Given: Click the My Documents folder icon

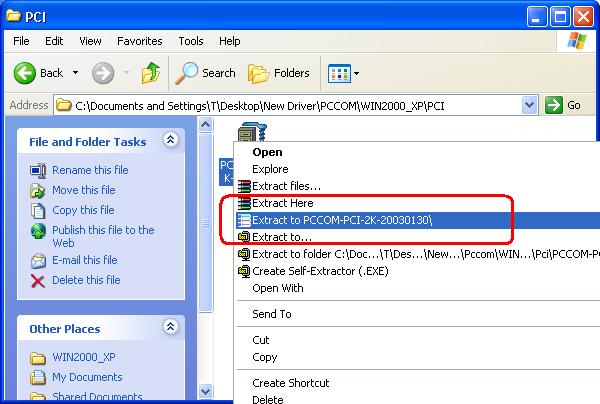Looking at the screenshot, I should coord(38,377).
